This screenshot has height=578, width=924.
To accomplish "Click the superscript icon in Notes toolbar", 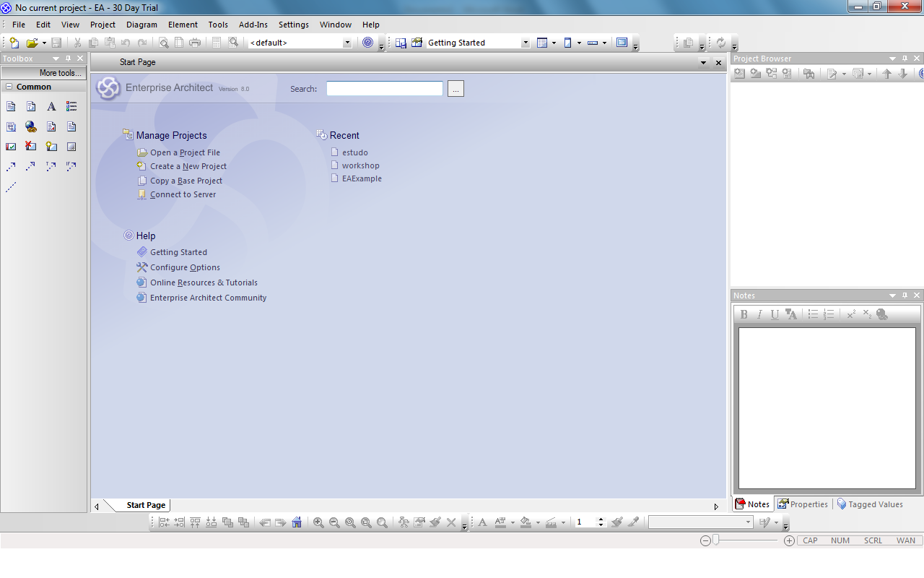I will pos(851,314).
